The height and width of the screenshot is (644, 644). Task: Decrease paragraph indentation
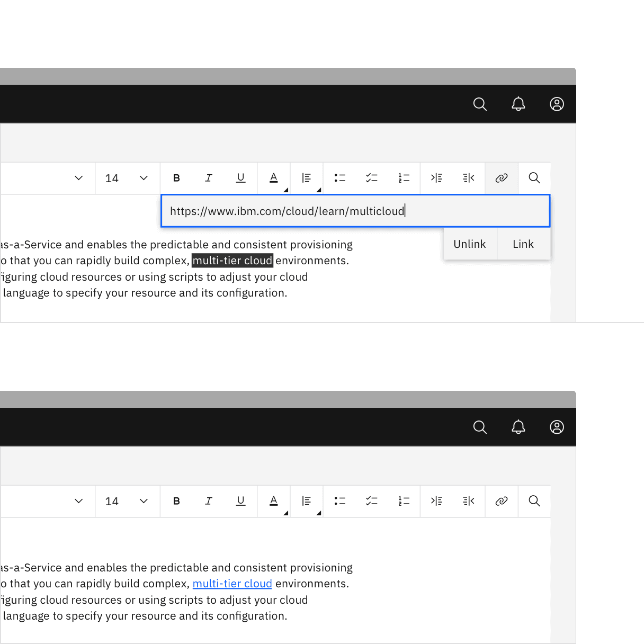pos(469,178)
